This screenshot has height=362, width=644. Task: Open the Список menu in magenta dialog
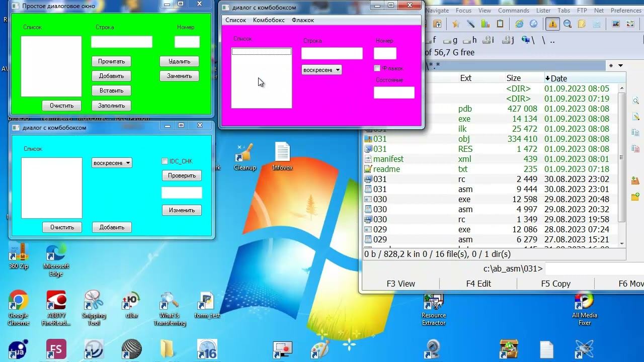[235, 20]
